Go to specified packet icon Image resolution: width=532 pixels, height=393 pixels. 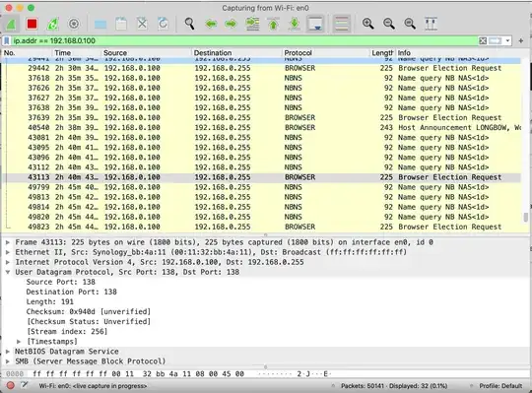tap(252, 24)
